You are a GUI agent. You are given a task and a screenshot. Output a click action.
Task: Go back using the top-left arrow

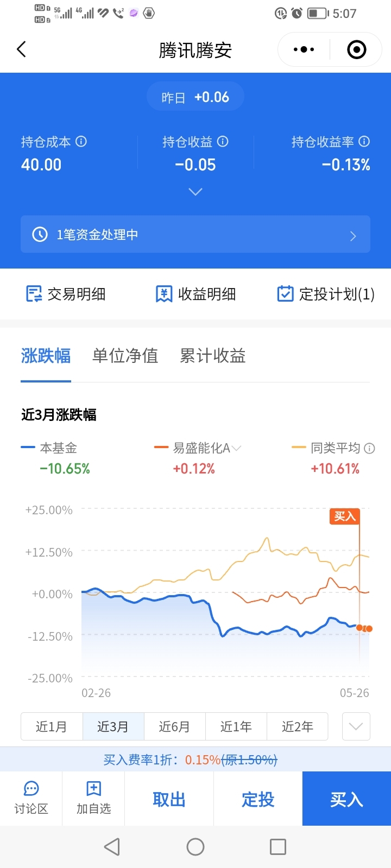click(x=22, y=49)
